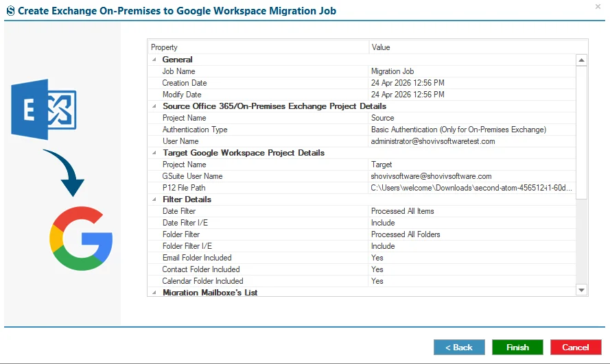Select the Job Name row

pyautogui.click(x=362, y=71)
